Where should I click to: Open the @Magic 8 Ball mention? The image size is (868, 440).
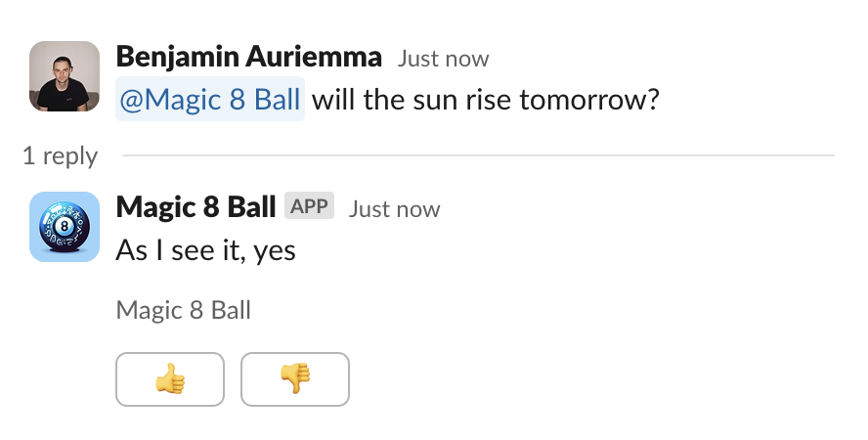point(210,101)
